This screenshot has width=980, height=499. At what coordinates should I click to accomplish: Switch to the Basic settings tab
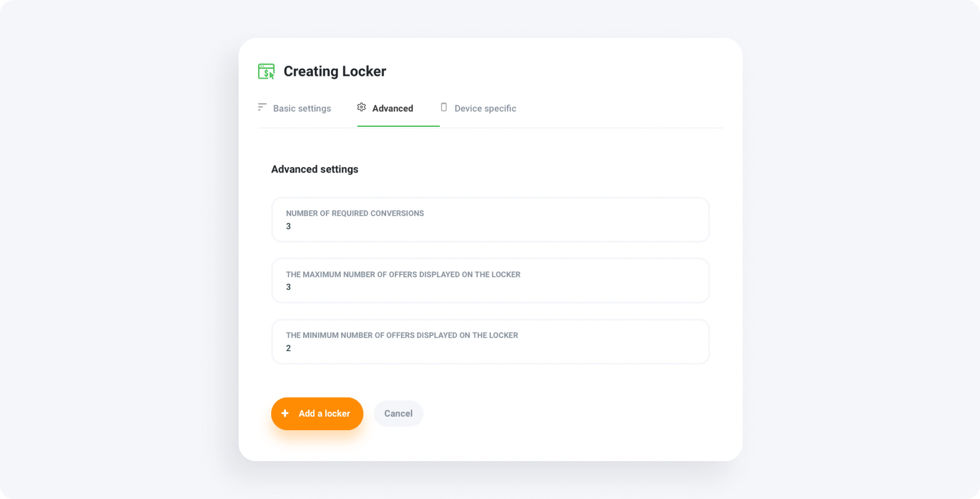point(302,108)
